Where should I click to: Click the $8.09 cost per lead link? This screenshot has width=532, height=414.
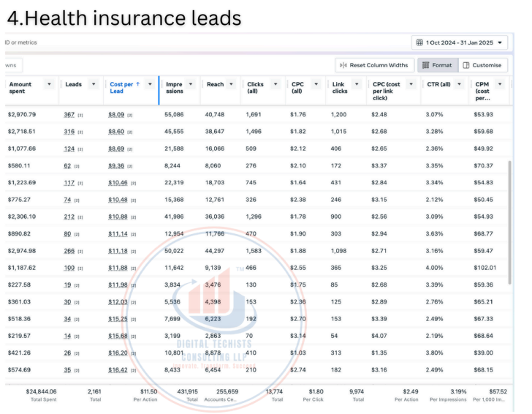pyautogui.click(x=116, y=114)
